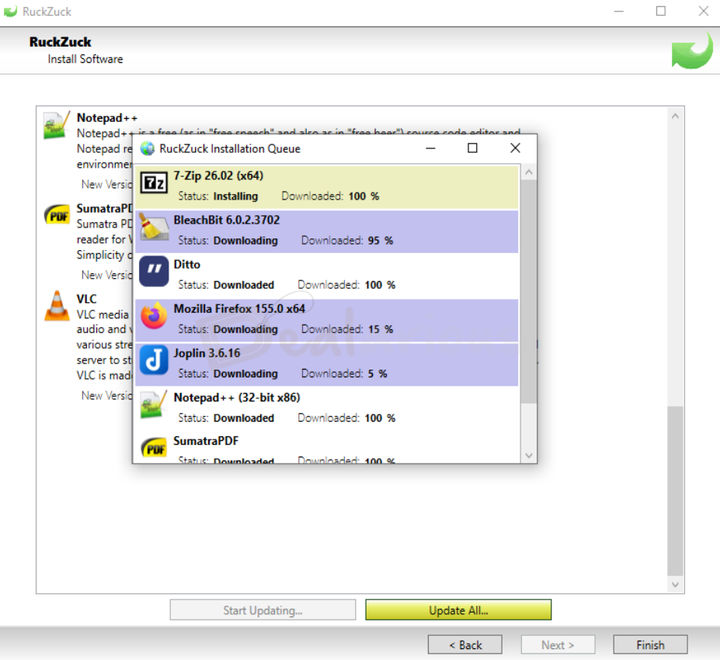
Task: Click the Notepad++ heading in the main list
Action: (107, 118)
